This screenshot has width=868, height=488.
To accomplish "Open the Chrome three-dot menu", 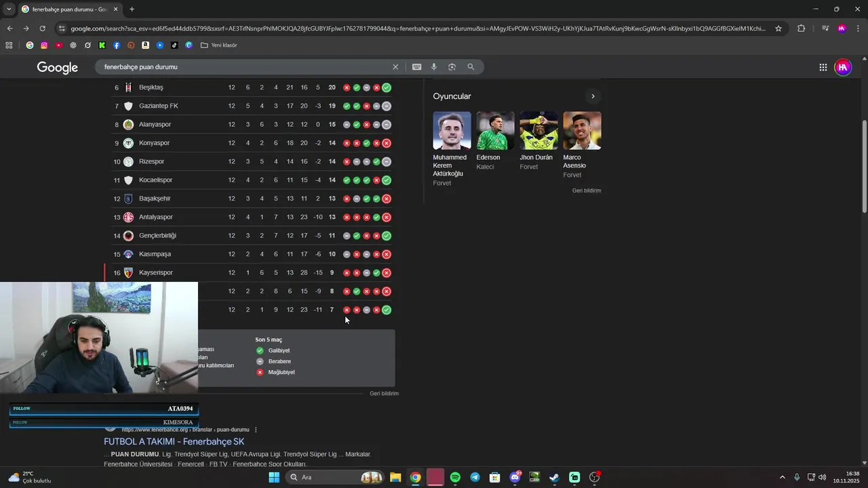I will (x=859, y=28).
